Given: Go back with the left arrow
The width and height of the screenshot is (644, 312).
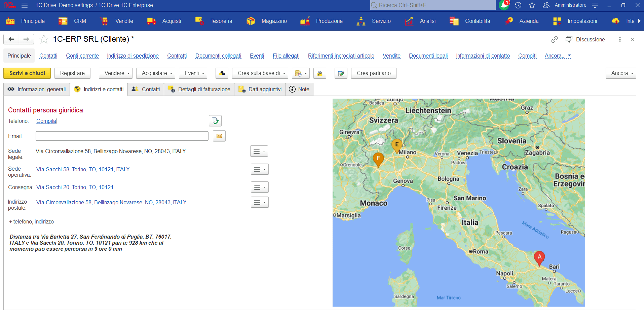Looking at the screenshot, I should click(x=11, y=39).
